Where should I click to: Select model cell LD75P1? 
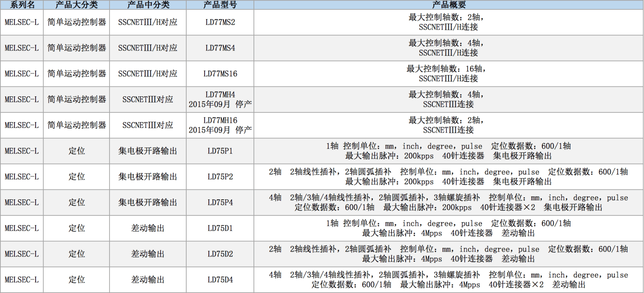[220, 151]
